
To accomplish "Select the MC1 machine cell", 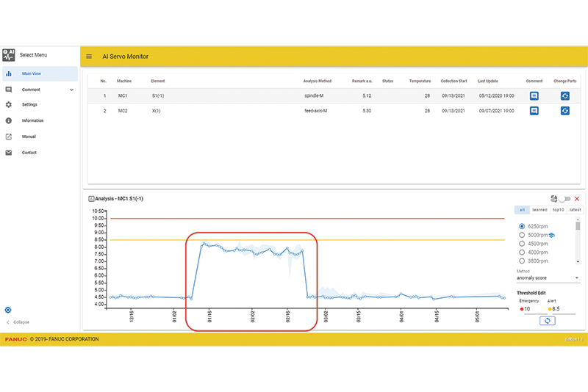I will (x=123, y=96).
